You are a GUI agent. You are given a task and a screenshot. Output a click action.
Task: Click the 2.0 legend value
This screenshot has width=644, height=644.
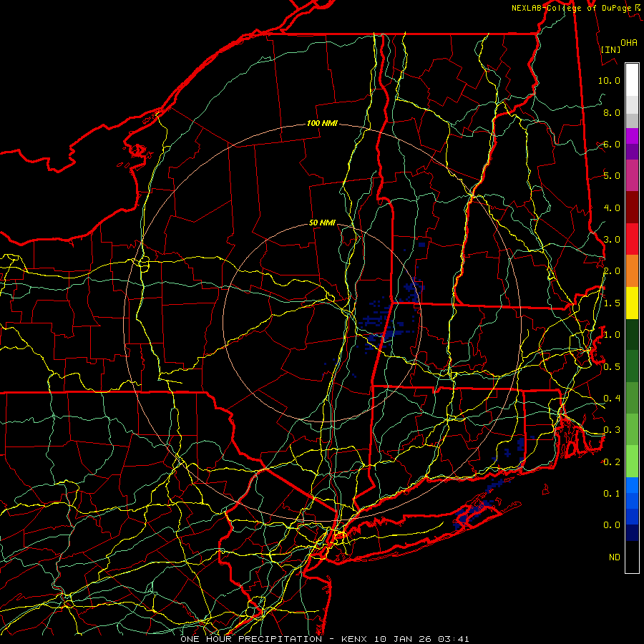pos(612,271)
